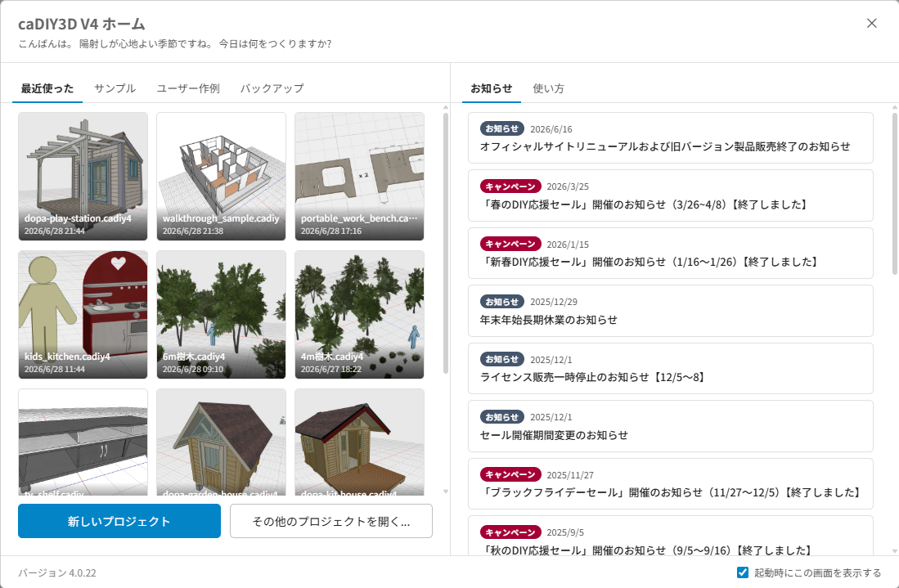Open the バックアップ tab
The image size is (899, 588).
[x=272, y=88]
